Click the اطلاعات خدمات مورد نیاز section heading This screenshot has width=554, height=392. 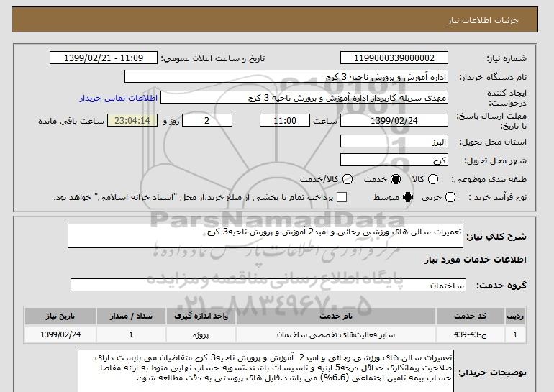point(475,260)
